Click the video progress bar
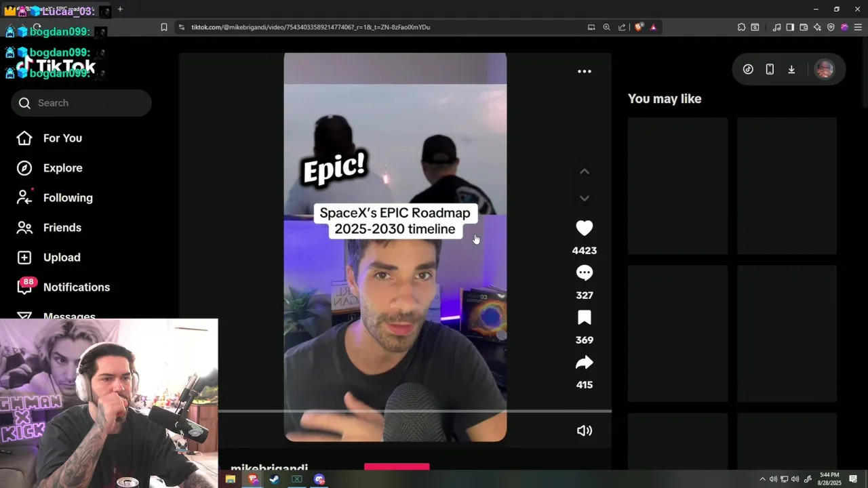868x488 pixels. 414,411
